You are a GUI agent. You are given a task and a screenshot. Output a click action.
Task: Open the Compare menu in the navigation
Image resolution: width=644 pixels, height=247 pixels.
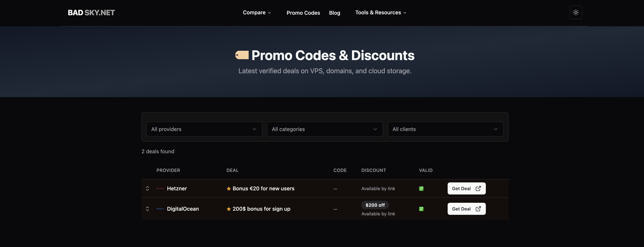click(257, 12)
